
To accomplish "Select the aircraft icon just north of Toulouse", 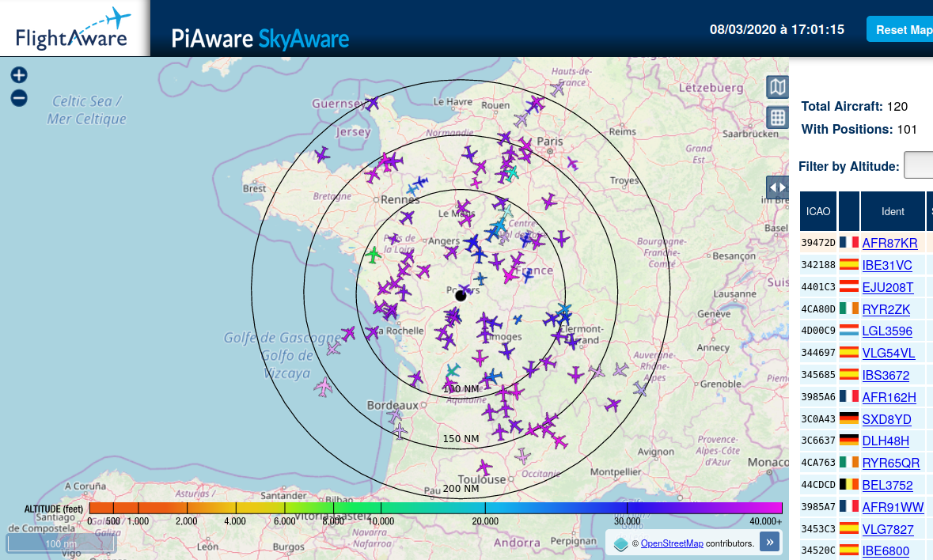I will pyautogui.click(x=484, y=467).
